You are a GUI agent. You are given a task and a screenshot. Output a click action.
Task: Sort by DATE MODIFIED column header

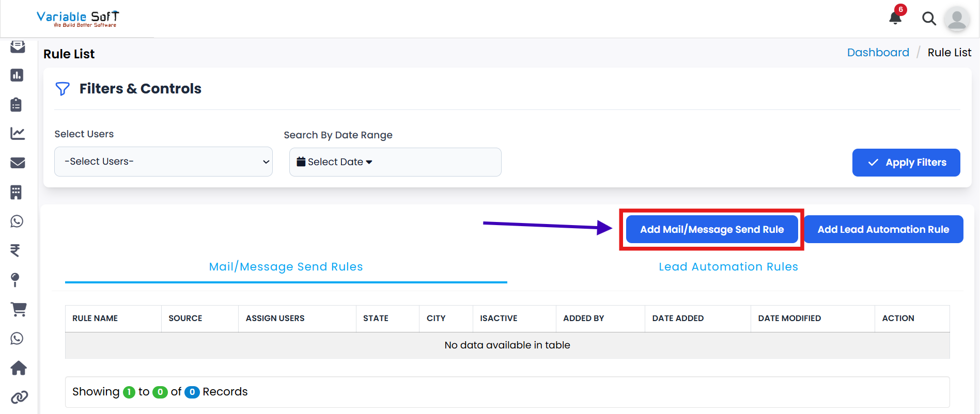click(813, 319)
